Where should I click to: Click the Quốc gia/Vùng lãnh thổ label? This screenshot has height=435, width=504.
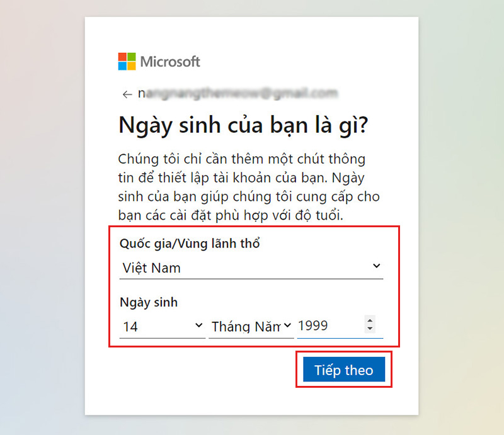(190, 243)
